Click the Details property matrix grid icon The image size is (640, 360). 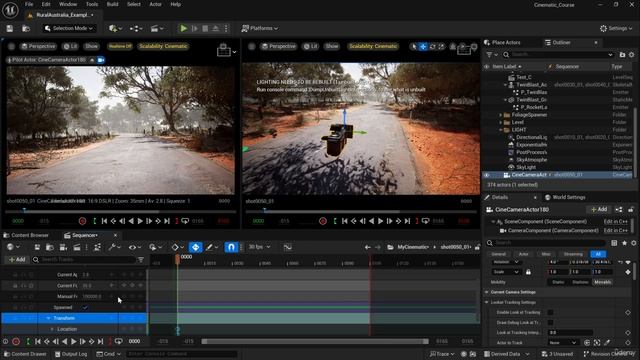(614, 243)
